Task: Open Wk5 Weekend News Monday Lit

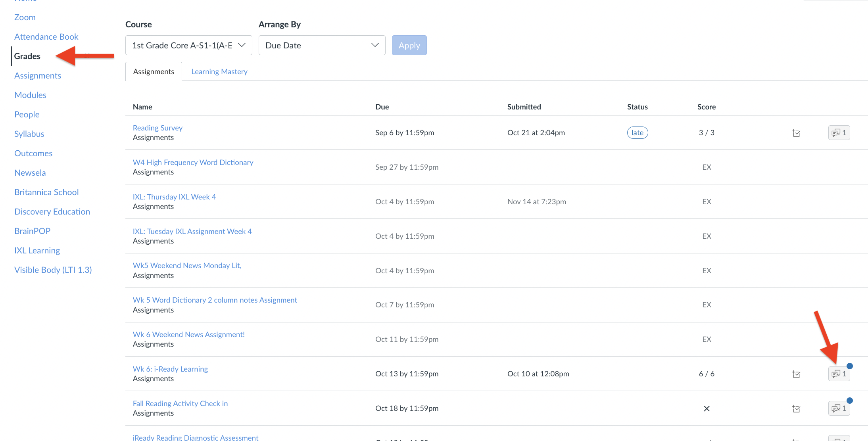Action: (x=187, y=266)
